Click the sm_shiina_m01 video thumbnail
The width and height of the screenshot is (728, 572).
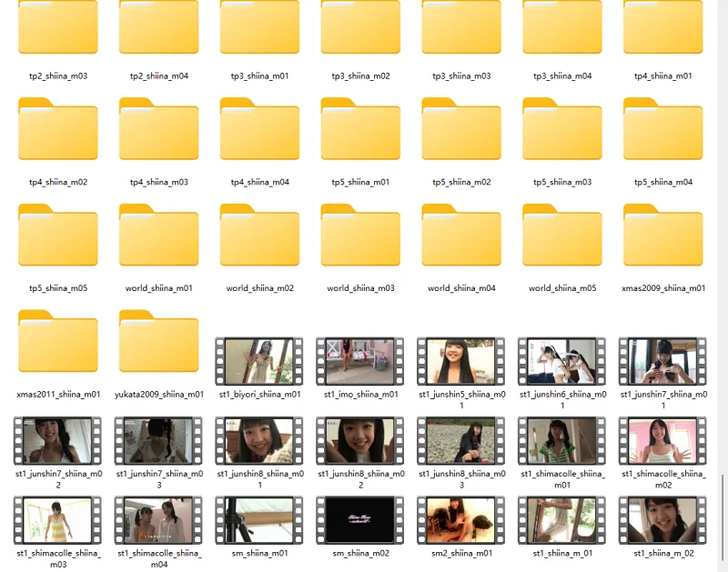click(x=259, y=520)
